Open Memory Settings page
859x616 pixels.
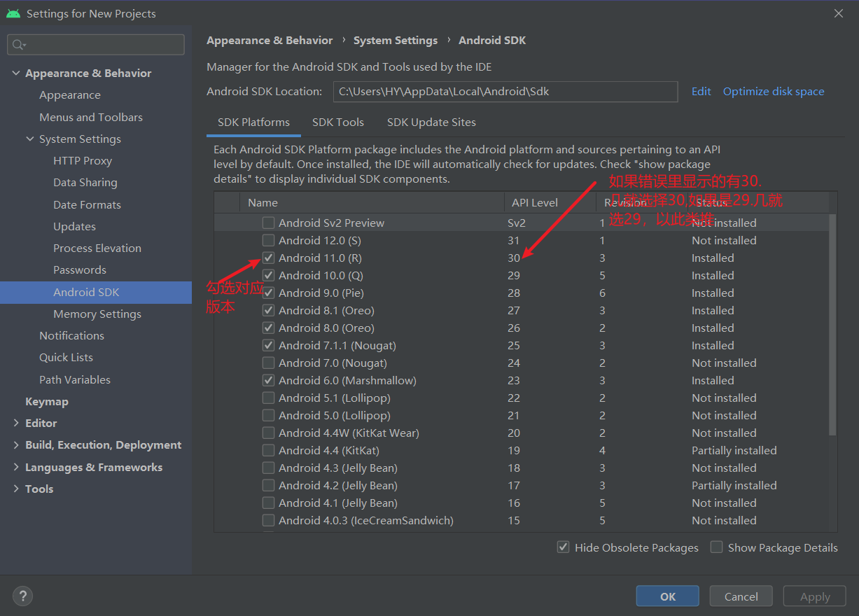coord(97,314)
